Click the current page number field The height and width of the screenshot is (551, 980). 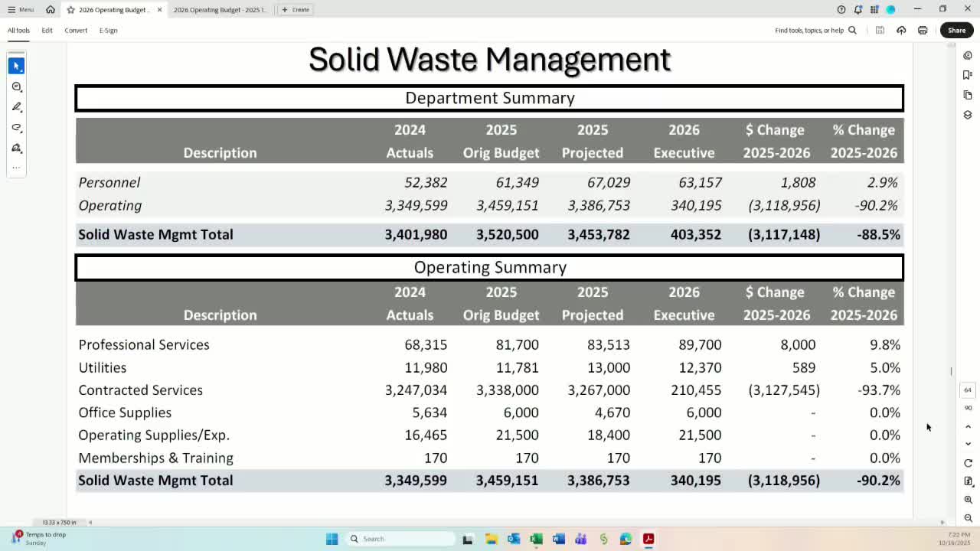[x=968, y=390]
